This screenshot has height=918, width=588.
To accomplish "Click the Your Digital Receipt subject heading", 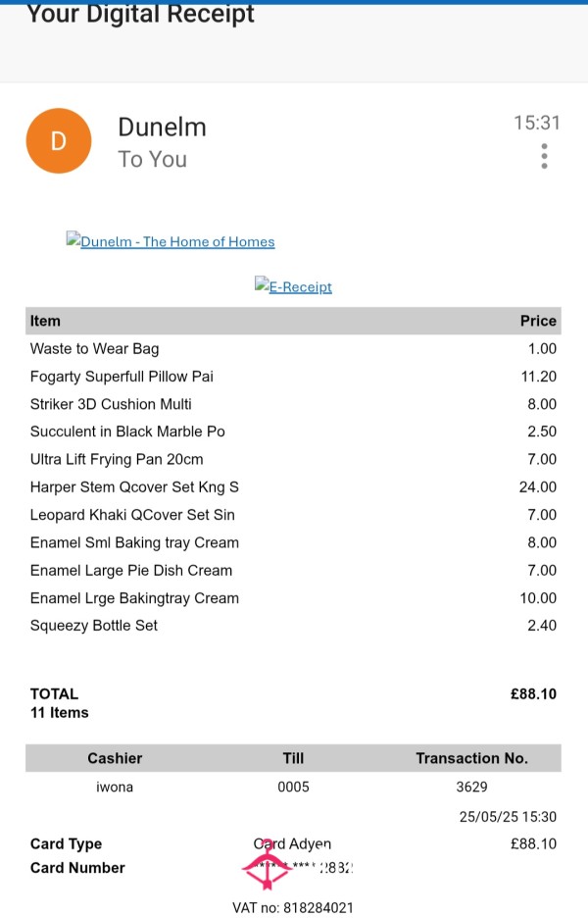I will pyautogui.click(x=140, y=13).
